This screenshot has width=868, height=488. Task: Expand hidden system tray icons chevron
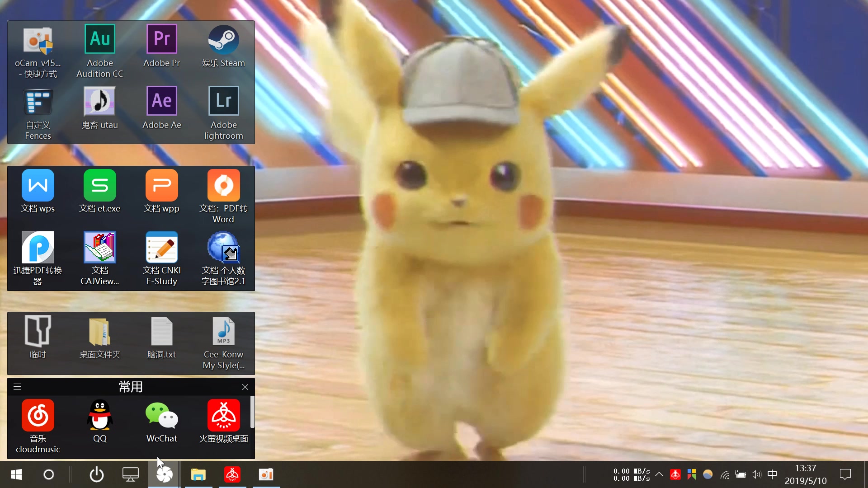point(659,474)
